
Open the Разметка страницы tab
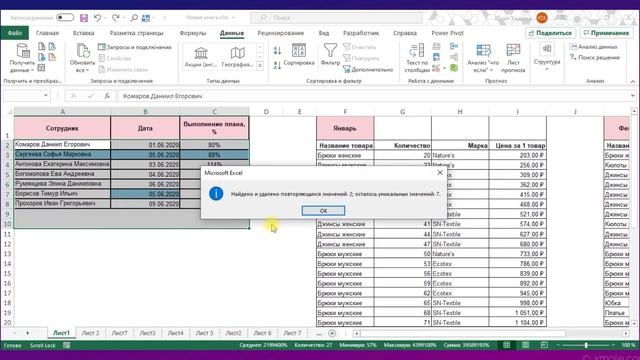click(136, 33)
